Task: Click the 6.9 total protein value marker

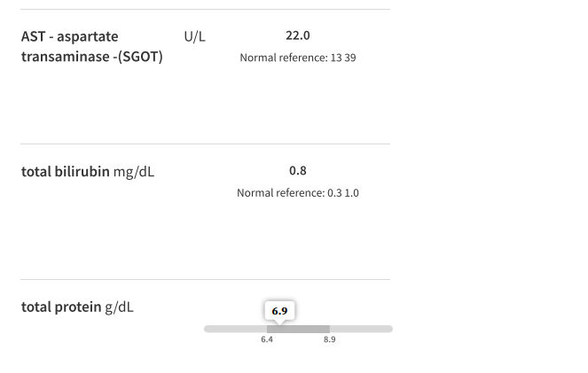Action: 279,311
